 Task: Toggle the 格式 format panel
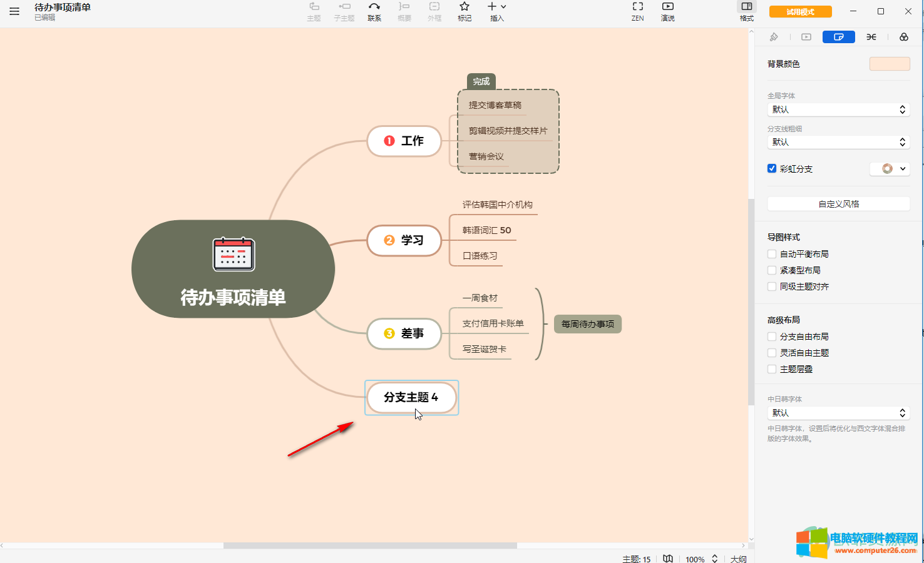tap(747, 11)
